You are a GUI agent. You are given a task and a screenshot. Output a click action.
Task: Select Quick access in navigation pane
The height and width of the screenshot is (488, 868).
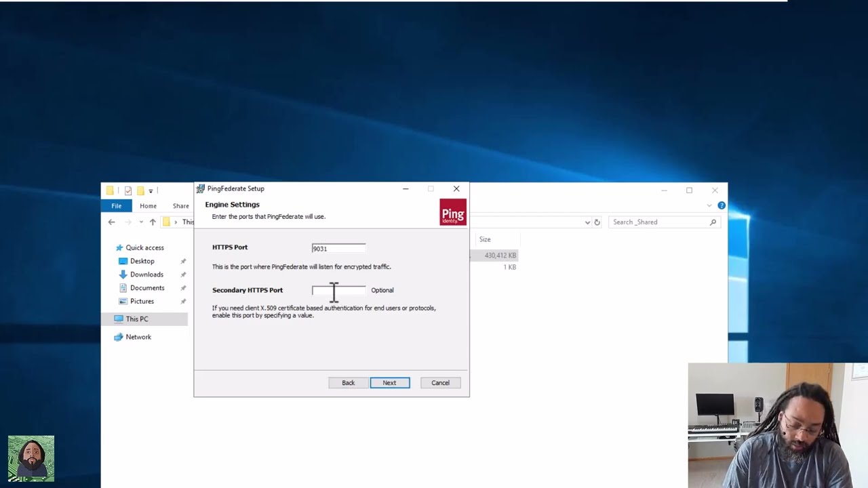[x=144, y=248]
